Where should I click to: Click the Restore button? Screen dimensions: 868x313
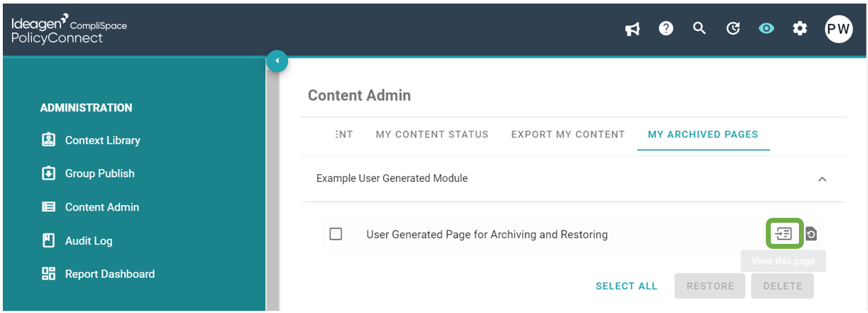pyautogui.click(x=710, y=286)
